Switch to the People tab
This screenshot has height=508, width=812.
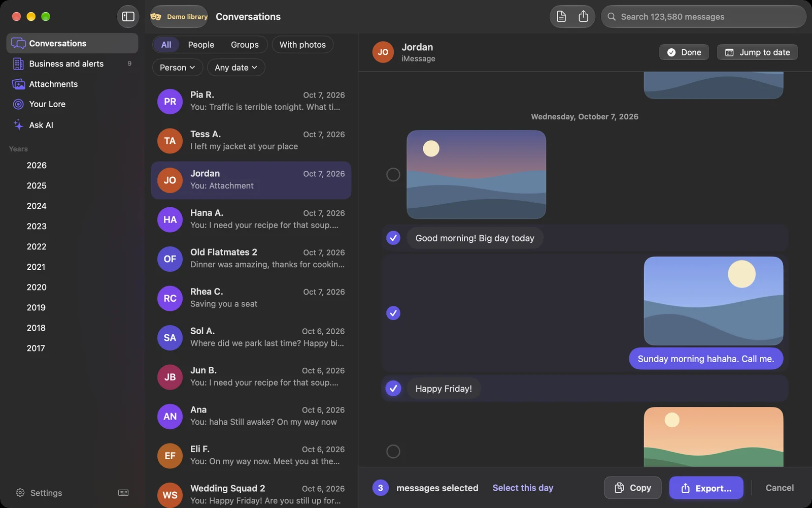tap(201, 45)
